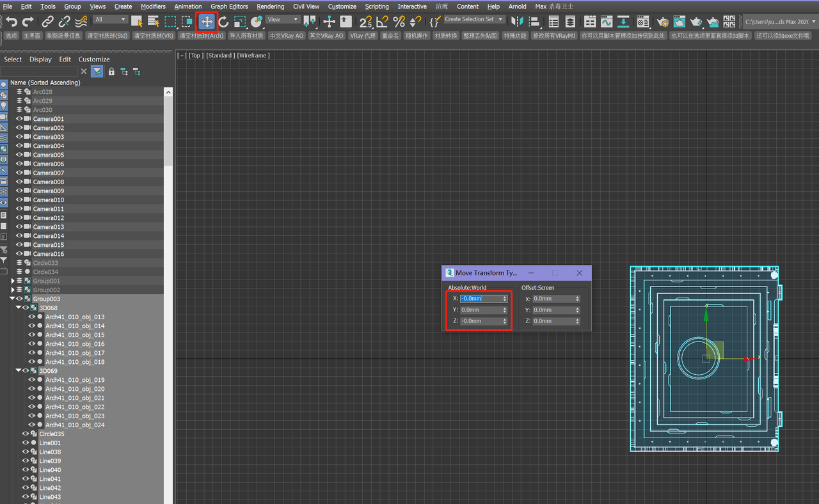Click the 导入所有材质 button
The image size is (819, 504).
(246, 36)
